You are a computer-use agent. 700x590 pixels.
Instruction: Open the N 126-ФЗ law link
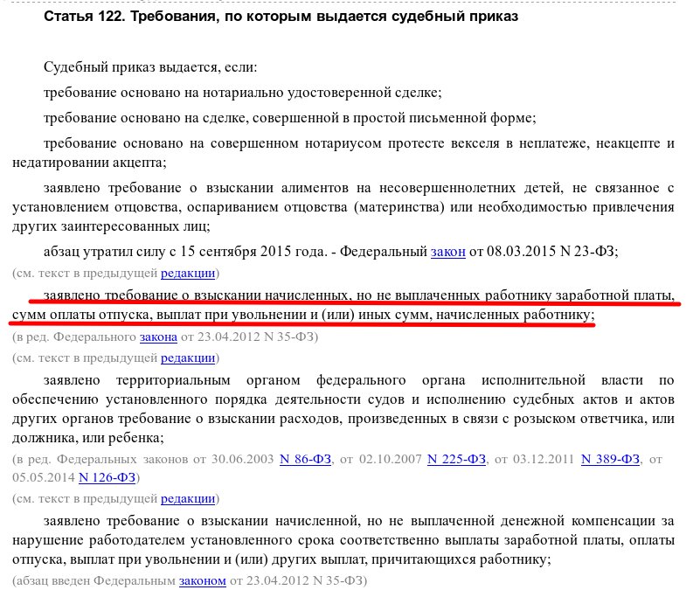107,478
